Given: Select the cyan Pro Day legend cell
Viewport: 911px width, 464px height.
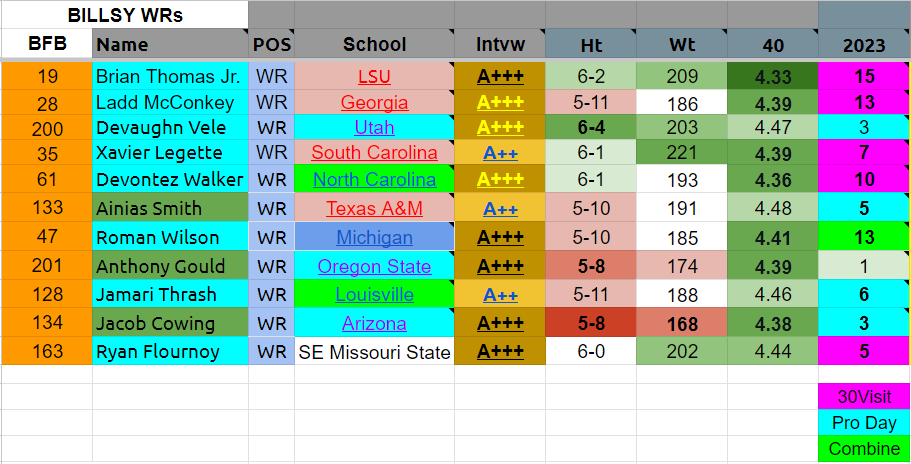Looking at the screenshot, I should pos(864,423).
